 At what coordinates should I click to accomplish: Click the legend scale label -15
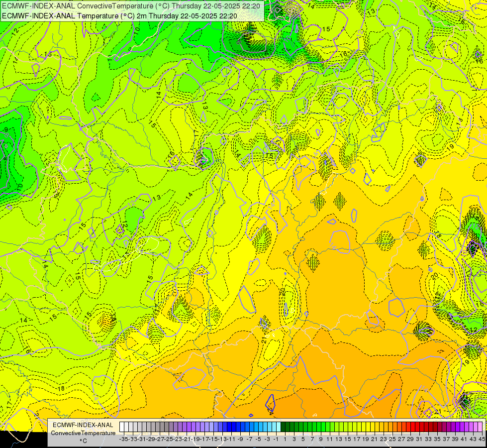(x=214, y=439)
